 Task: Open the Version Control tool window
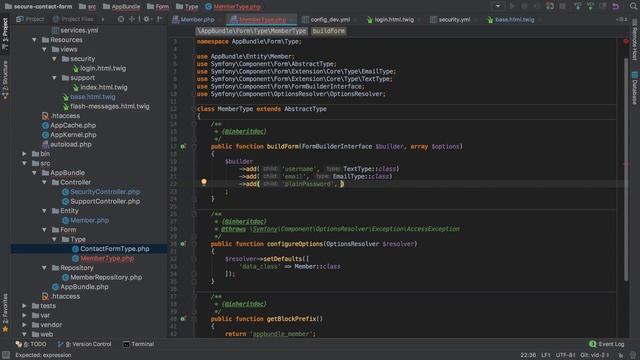coord(84,344)
